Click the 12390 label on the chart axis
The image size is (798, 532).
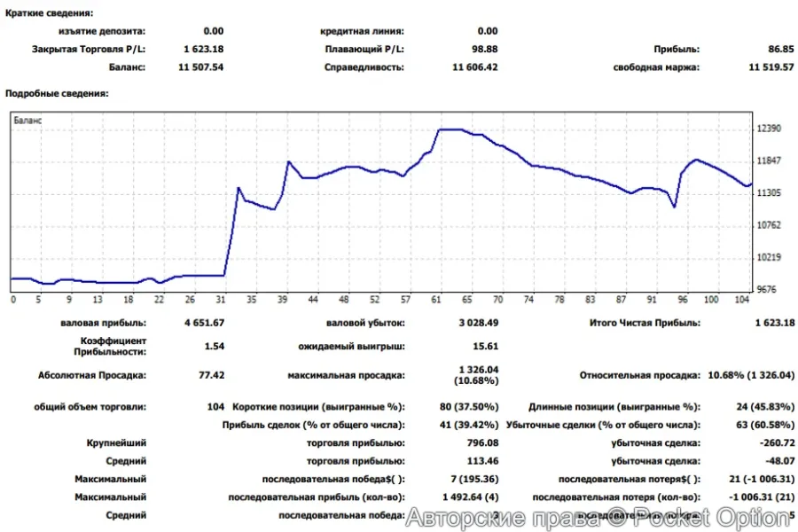pyautogui.click(x=771, y=129)
